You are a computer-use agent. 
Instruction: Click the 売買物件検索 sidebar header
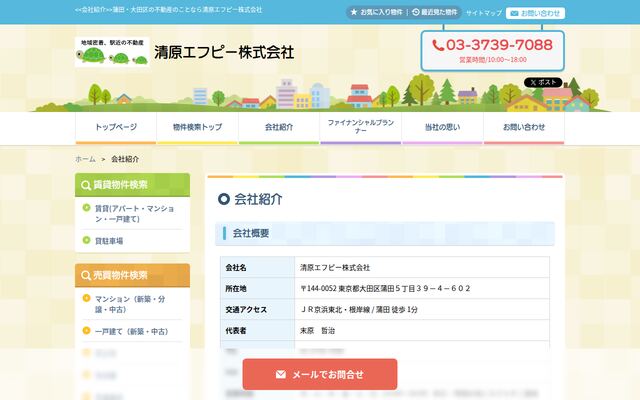(132, 276)
